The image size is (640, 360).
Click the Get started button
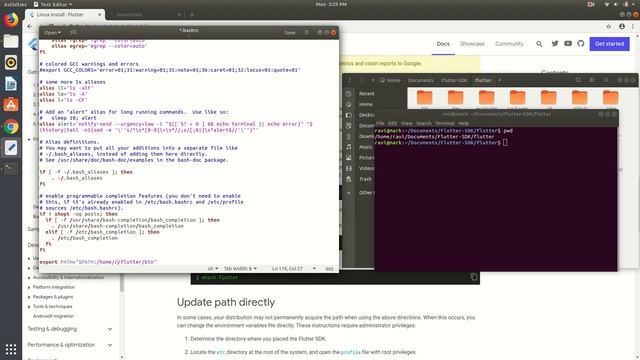click(x=609, y=44)
